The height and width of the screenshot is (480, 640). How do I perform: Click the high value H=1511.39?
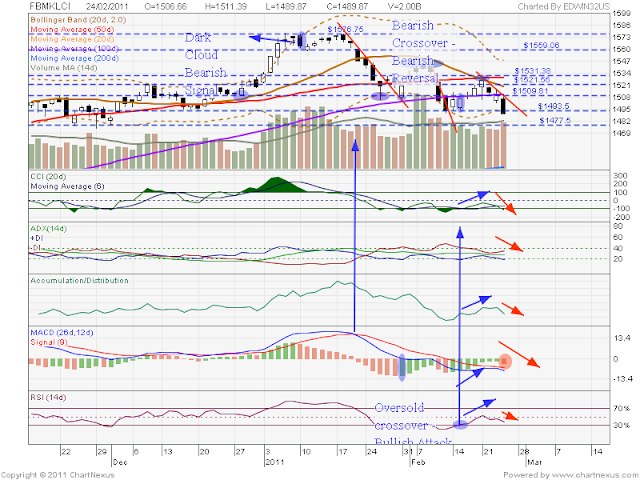[x=227, y=7]
